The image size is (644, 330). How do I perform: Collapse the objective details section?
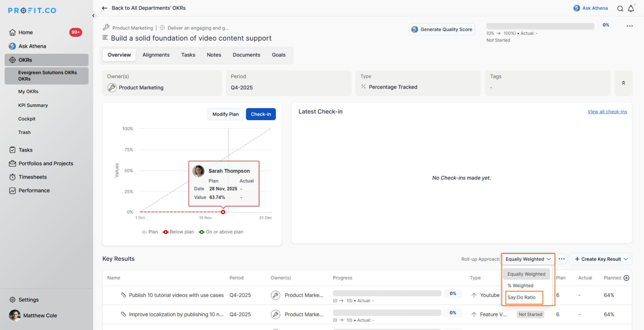623,83
